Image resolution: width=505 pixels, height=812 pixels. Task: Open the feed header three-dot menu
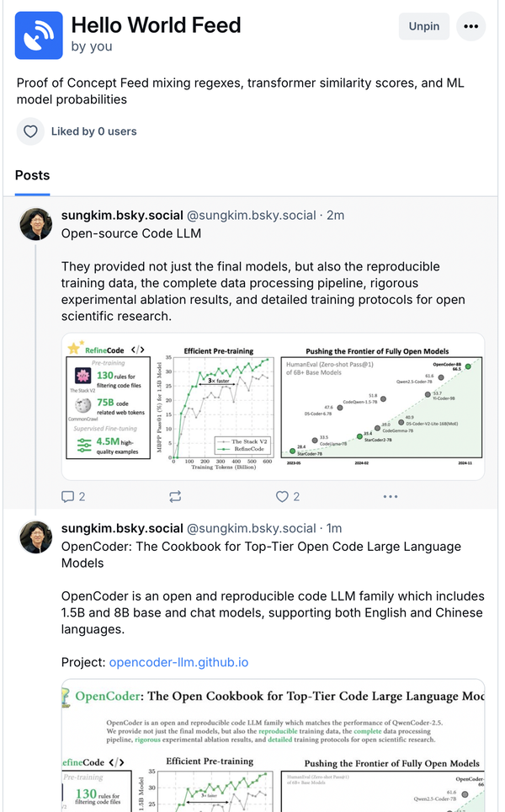(x=471, y=26)
